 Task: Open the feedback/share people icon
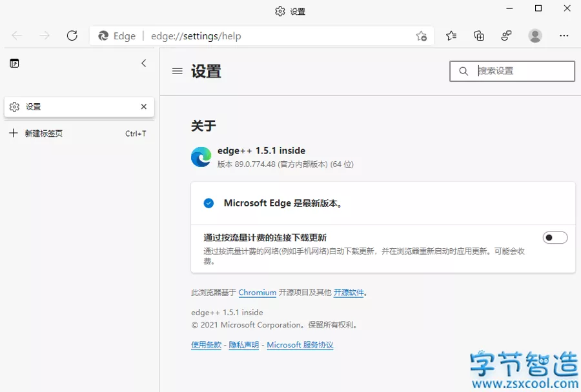tap(506, 35)
